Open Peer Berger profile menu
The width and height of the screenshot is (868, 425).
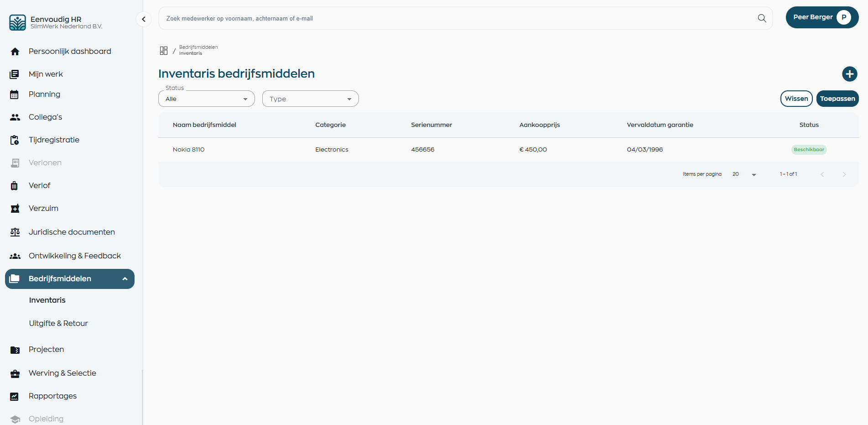coord(821,17)
